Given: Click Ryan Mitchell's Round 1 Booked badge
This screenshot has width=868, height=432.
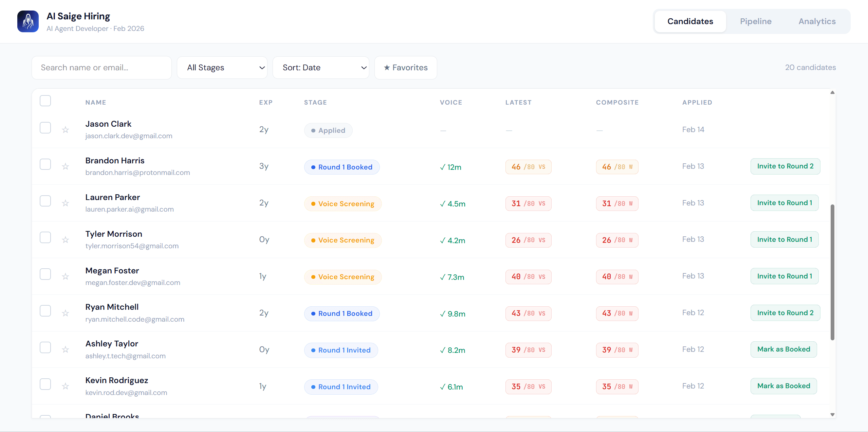Looking at the screenshot, I should pyautogui.click(x=342, y=313).
